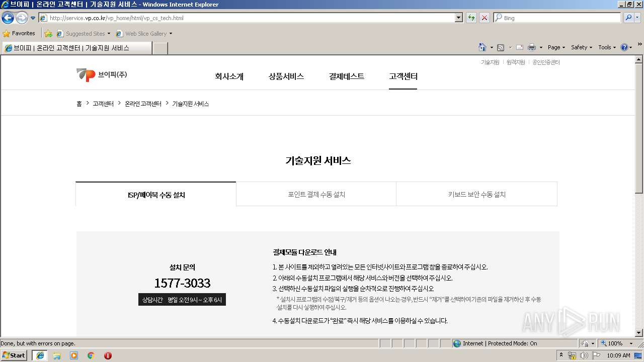The image size is (644, 362).
Task: Click the 홈 breadcrumb link
Action: 79,104
